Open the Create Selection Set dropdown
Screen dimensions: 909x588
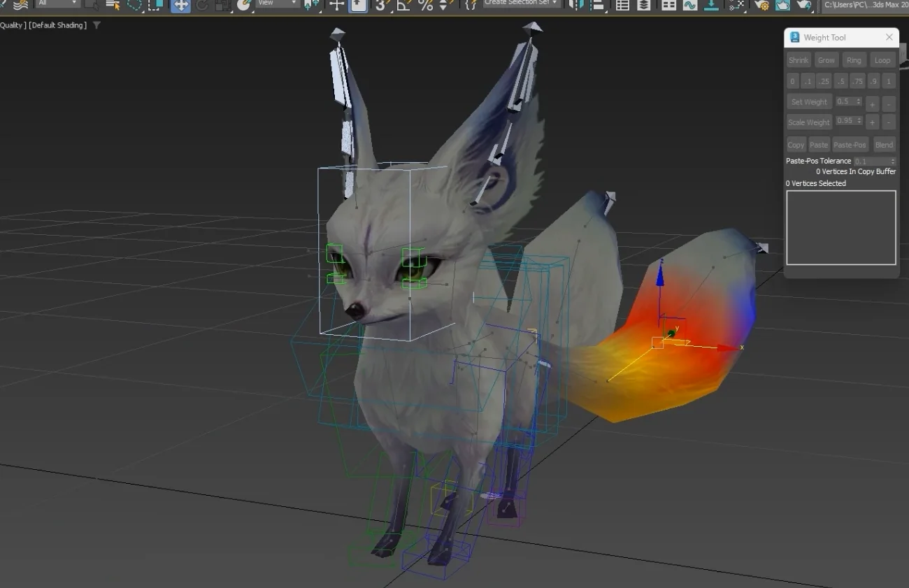click(522, 3)
